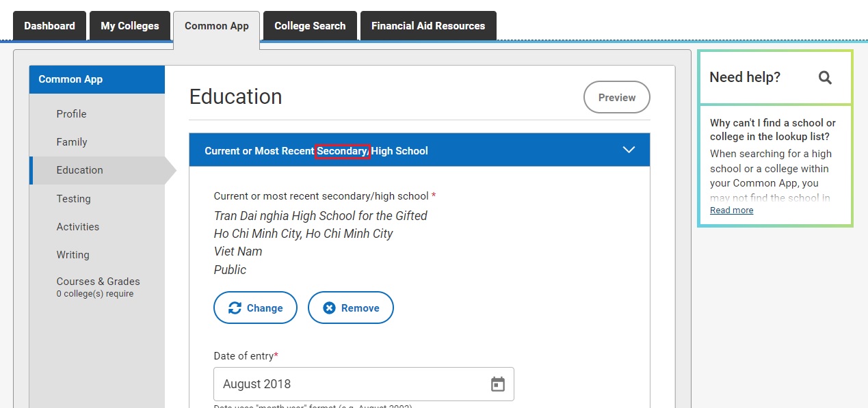
Task: Click the refresh arrows icon on Change
Action: 235,308
